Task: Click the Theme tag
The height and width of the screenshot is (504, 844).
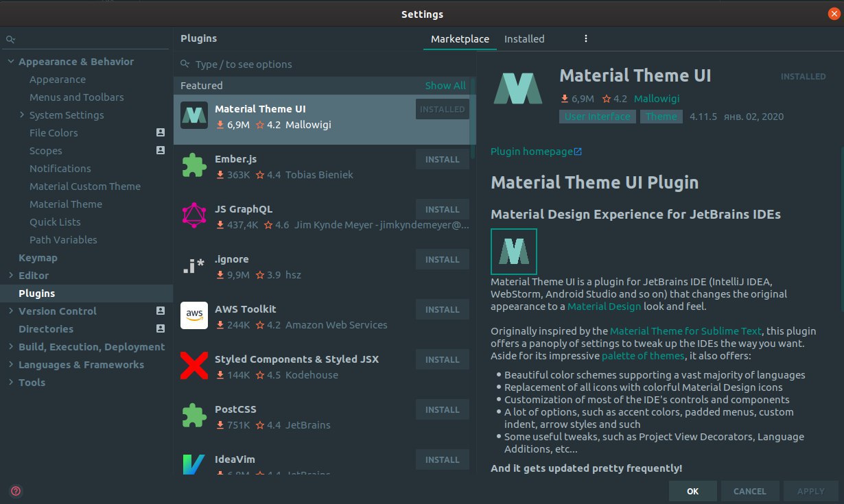Action: [x=661, y=117]
